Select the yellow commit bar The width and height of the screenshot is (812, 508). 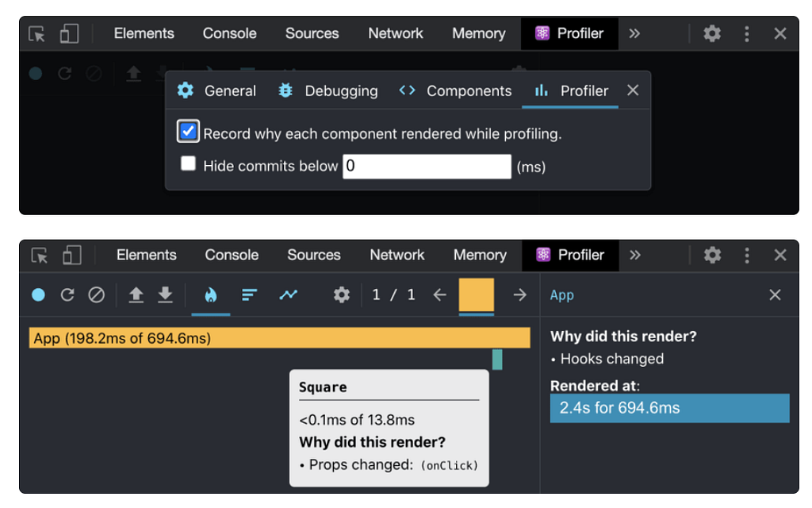477,294
